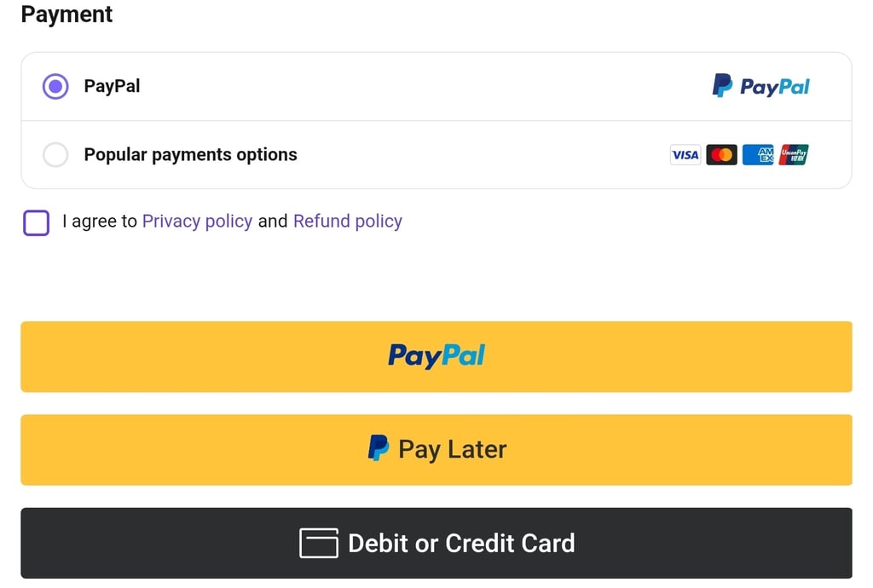This screenshot has height=588, width=873.
Task: Click the UnionPay card icon
Action: click(x=793, y=155)
